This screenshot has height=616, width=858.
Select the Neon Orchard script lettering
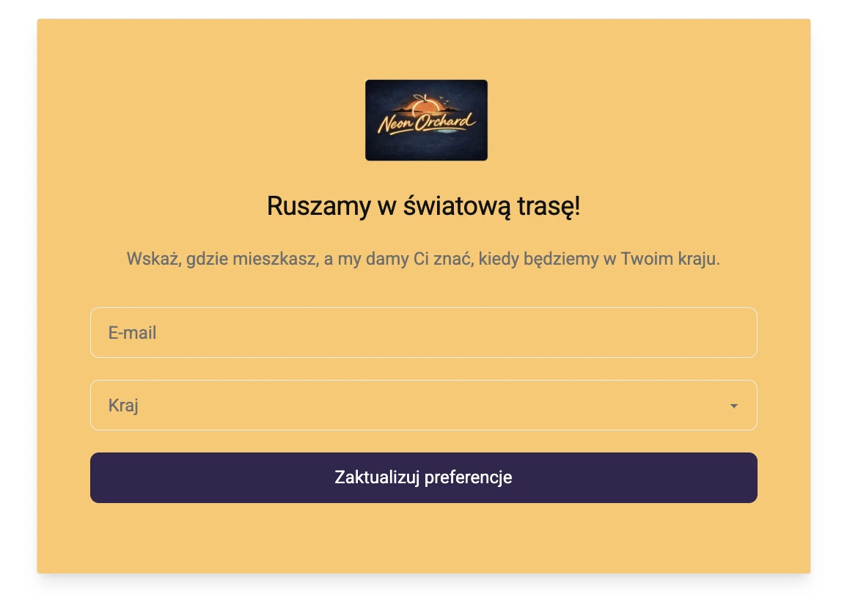(426, 122)
